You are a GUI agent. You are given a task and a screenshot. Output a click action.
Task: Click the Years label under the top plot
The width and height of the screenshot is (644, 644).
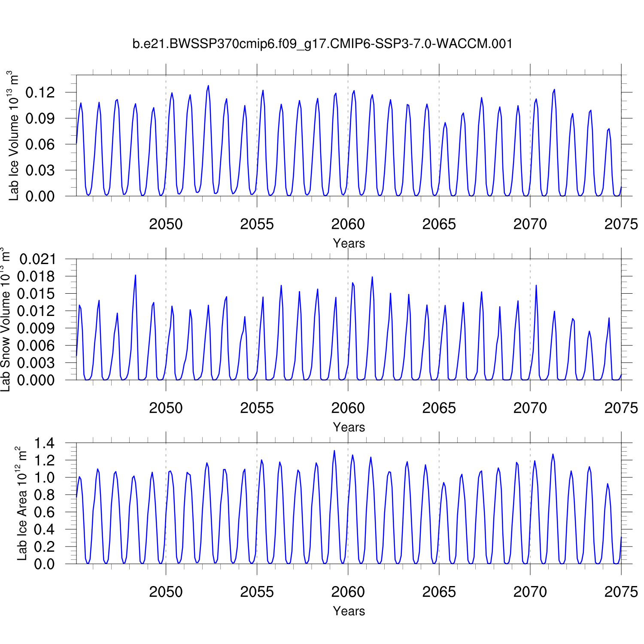point(349,243)
